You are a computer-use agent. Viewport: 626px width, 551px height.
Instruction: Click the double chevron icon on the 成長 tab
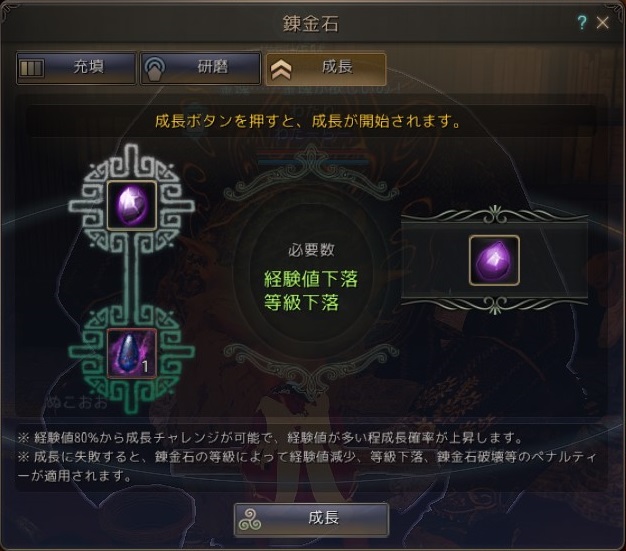(x=281, y=70)
